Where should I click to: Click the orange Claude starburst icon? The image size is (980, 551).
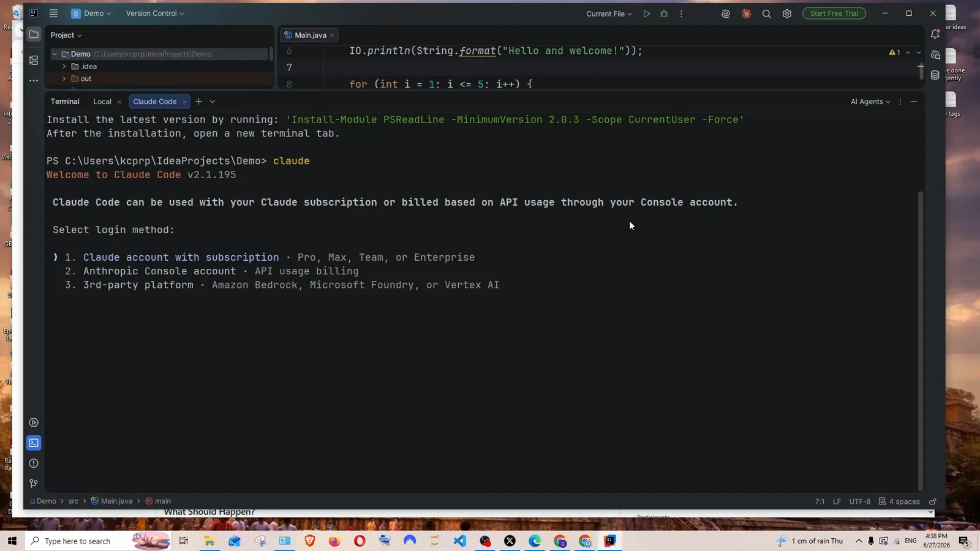click(x=746, y=13)
